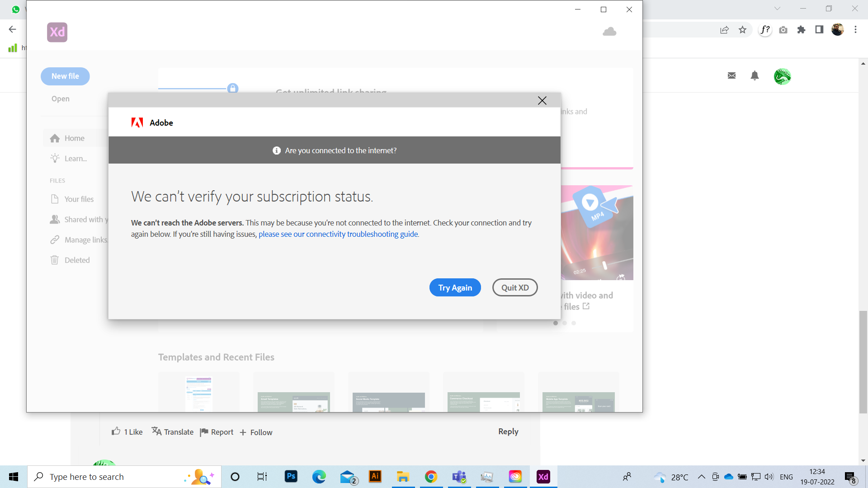Click the Open file option in sidebar
This screenshot has width=868, height=488.
coord(60,99)
